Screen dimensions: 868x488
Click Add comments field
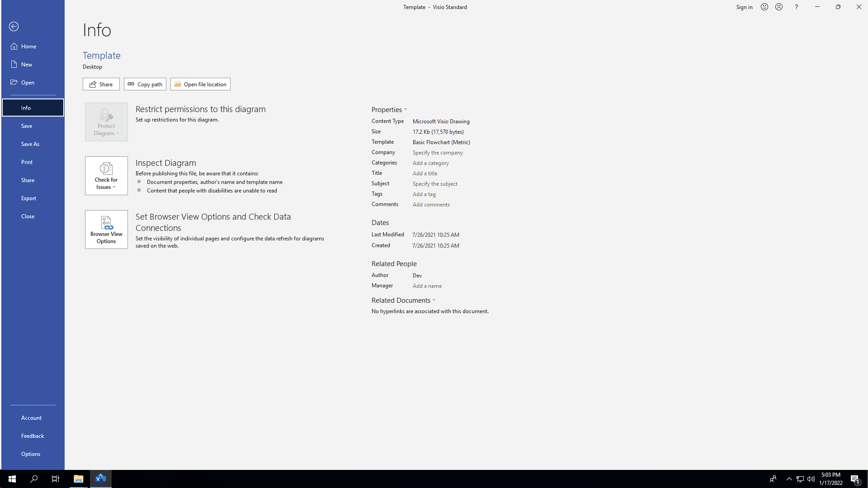click(x=431, y=204)
